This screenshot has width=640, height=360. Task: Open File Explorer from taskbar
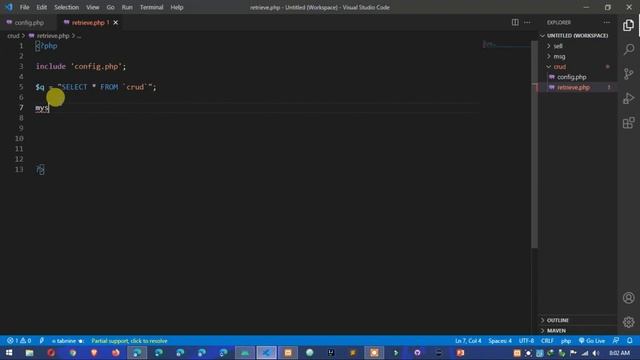click(x=29, y=353)
